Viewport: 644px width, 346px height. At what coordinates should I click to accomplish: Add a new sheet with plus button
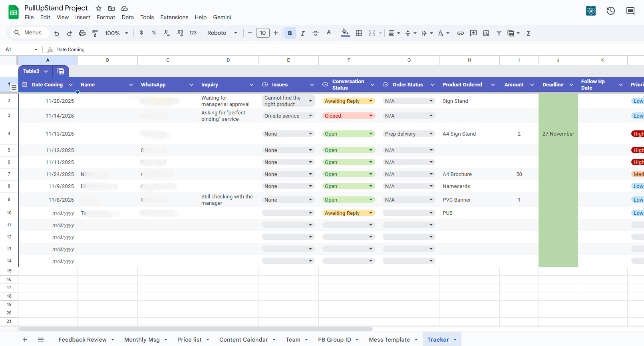(x=25, y=340)
